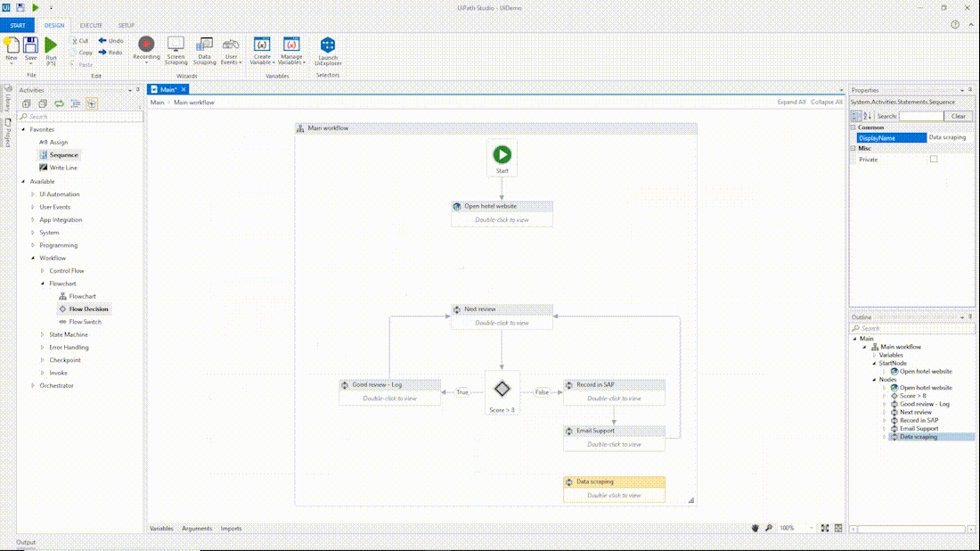Open Imports panel tab

click(232, 529)
